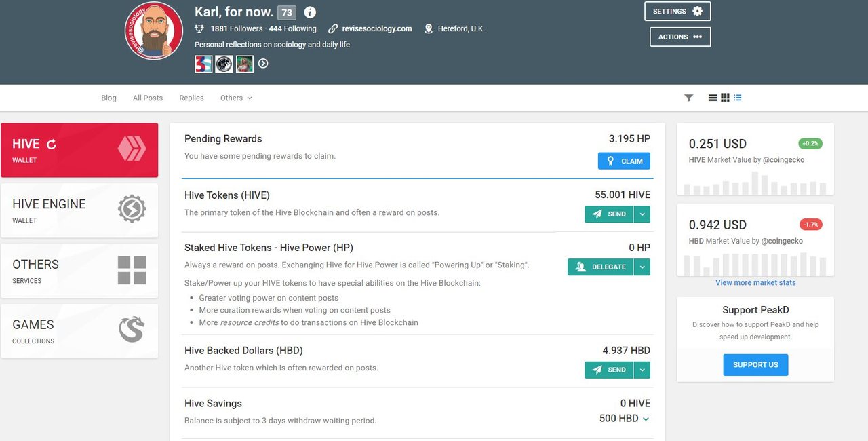Open the first badge with number 3
The image size is (868, 441).
click(203, 64)
